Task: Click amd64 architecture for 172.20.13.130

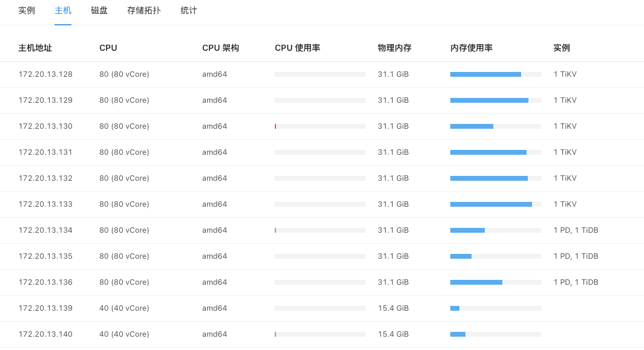Action: point(214,126)
